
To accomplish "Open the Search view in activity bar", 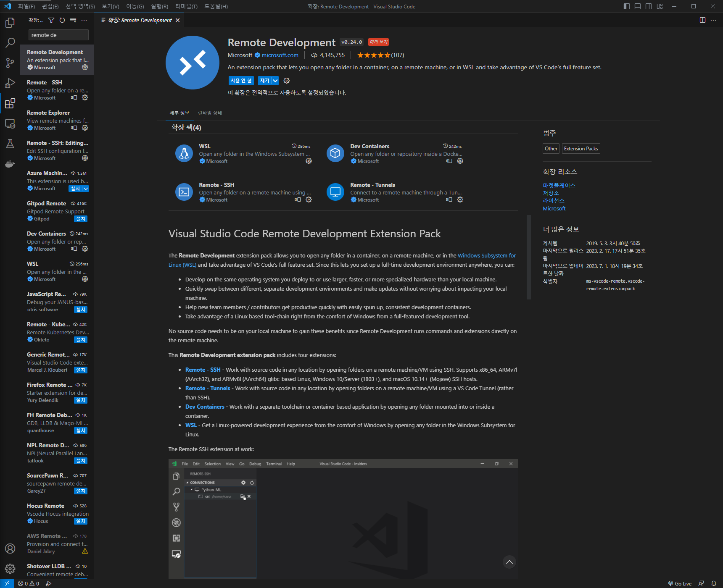I will pos(10,42).
